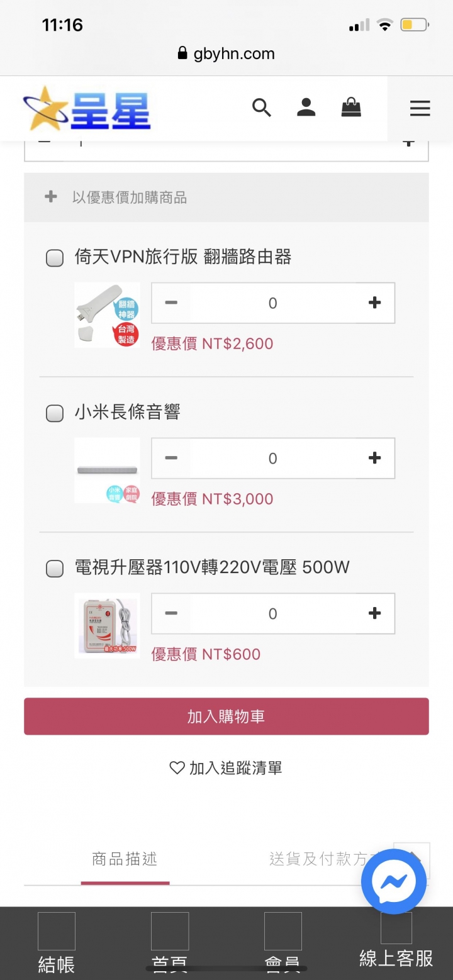Click the 星星 store logo

87,108
